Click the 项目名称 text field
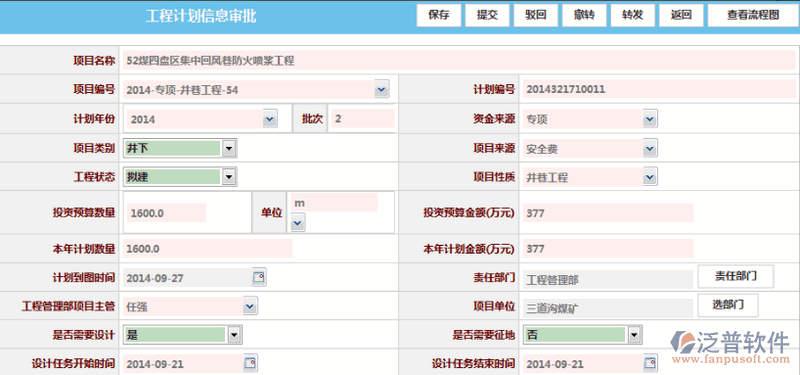The height and width of the screenshot is (375, 800). [459, 61]
